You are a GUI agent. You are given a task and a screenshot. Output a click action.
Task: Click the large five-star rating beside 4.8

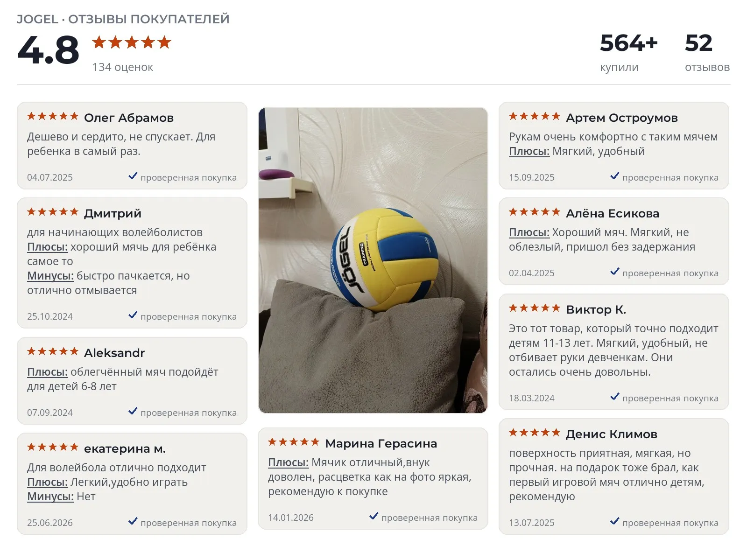[x=132, y=42]
